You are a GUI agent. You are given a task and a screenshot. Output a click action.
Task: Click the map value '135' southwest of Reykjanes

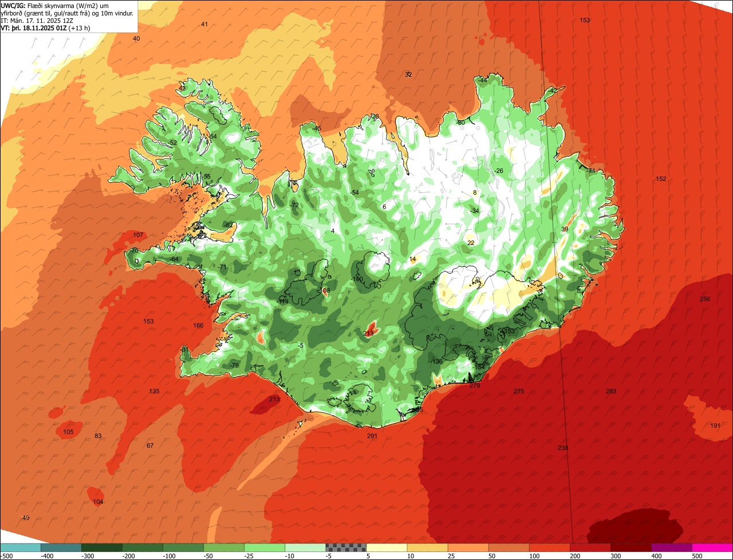coord(154,391)
